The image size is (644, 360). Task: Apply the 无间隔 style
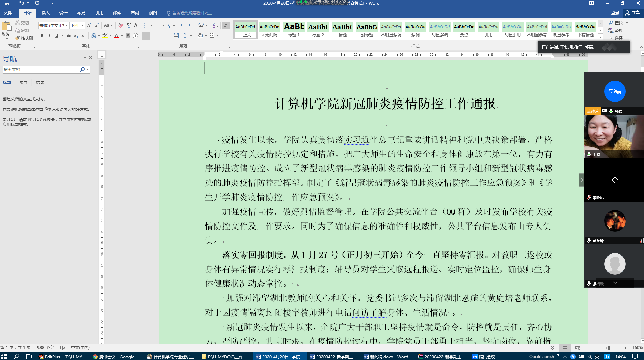click(270, 30)
